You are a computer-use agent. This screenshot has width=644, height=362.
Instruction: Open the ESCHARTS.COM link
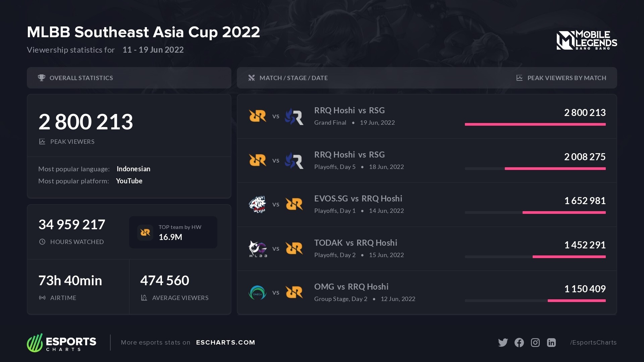[225, 343]
